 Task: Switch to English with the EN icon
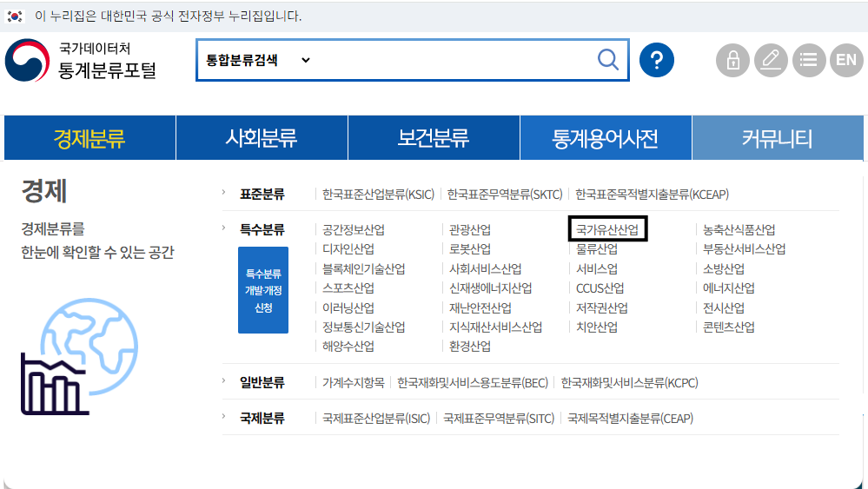tap(845, 60)
